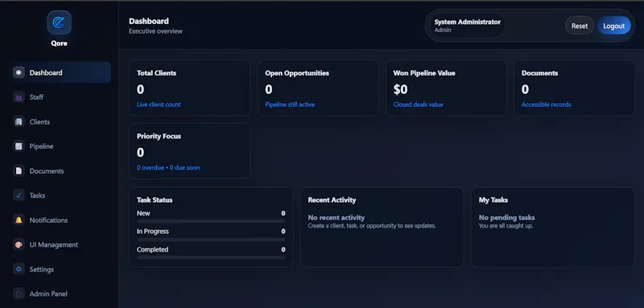Image resolution: width=644 pixels, height=308 pixels.
Task: Click the 'In Progress' status label
Action: click(x=153, y=232)
